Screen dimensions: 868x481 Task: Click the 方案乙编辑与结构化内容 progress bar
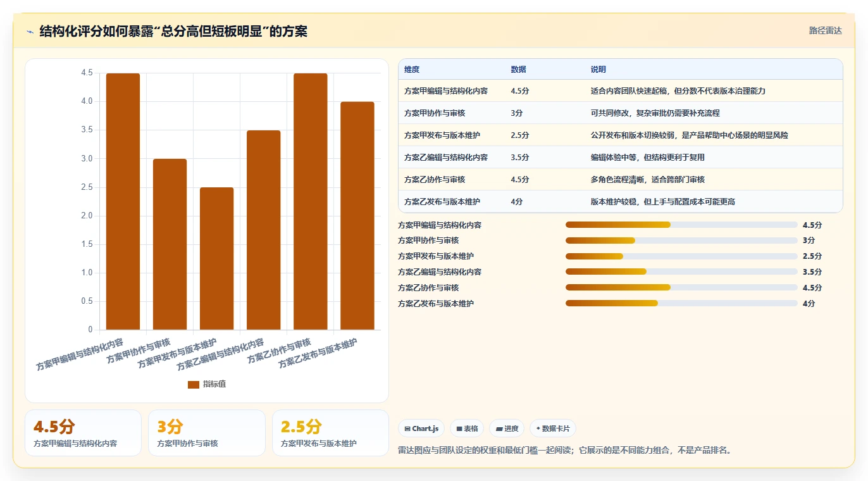(681, 272)
